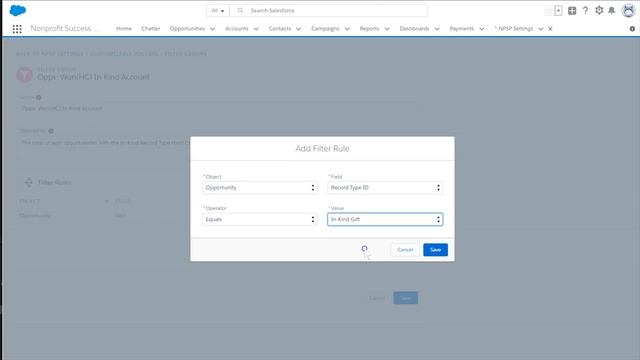Expand the Contacts tab chevron
Viewport: 640px width, 360px height.
[298, 29]
